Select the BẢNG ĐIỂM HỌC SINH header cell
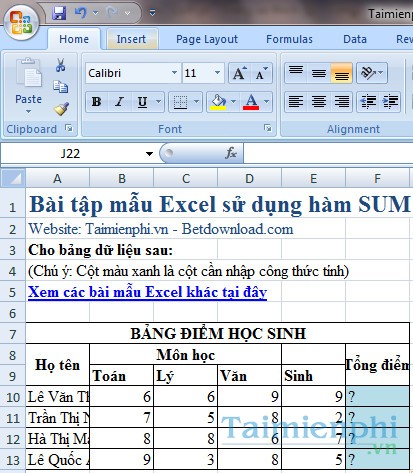Image resolution: width=413 pixels, height=473 pixels. pos(218,333)
